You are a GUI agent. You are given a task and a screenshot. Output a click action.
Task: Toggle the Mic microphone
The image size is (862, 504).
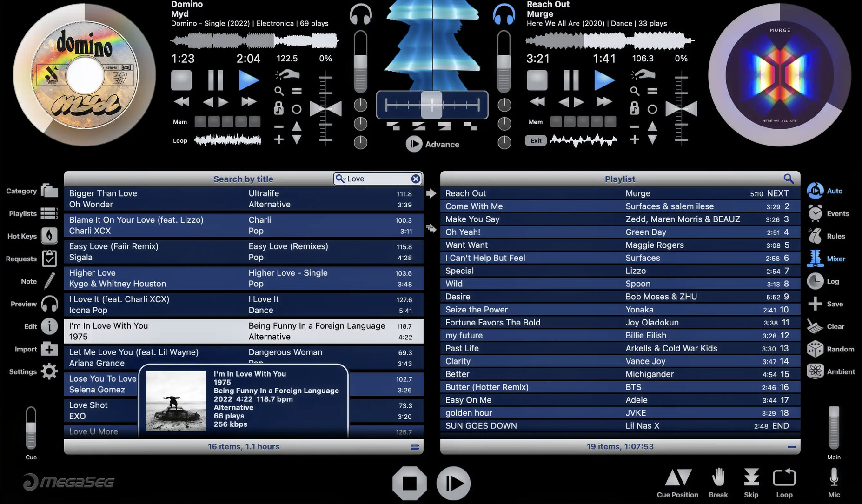834,477
